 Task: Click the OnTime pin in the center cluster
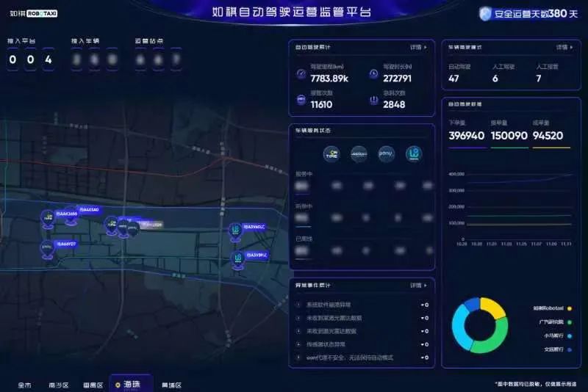pyautogui.click(x=112, y=226)
